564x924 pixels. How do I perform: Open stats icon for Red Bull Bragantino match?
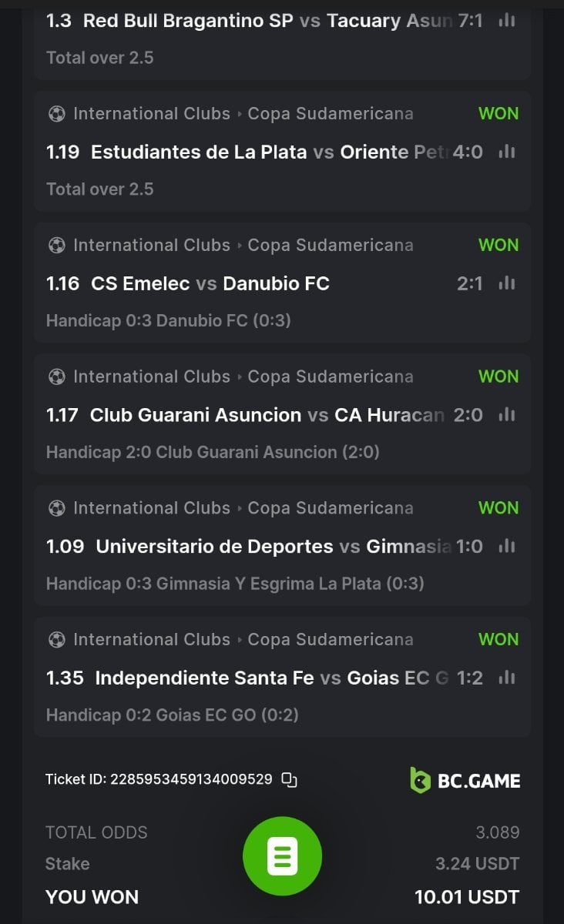pos(506,21)
